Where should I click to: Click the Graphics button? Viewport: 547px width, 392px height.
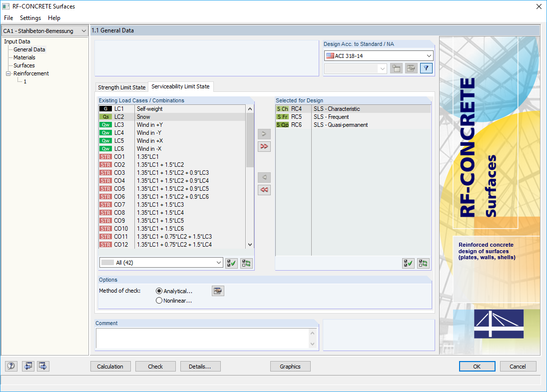(x=290, y=367)
